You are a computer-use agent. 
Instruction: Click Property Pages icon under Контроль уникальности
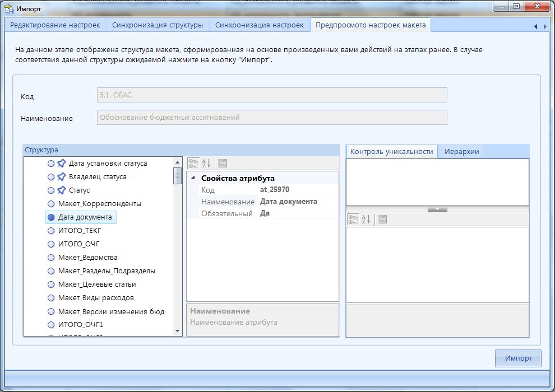382,220
